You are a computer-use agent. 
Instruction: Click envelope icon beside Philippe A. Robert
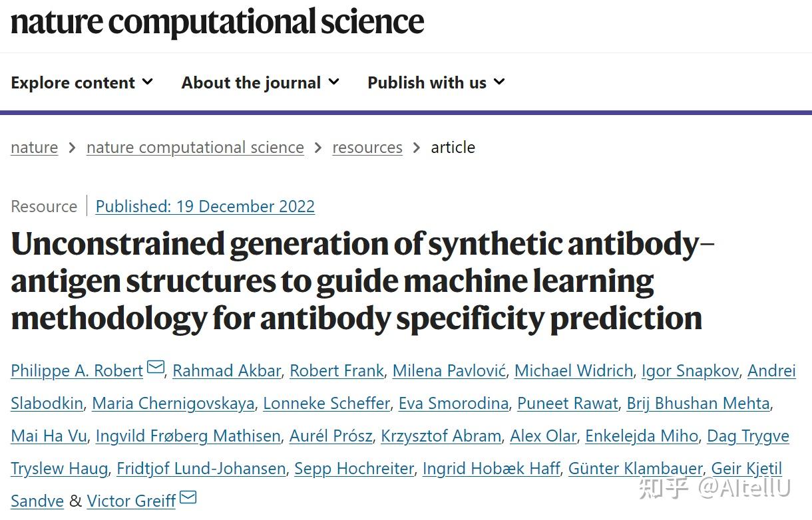click(x=155, y=368)
